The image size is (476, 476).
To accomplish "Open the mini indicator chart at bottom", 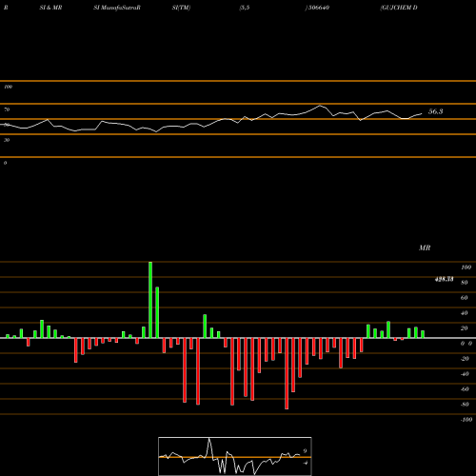I will click(x=235, y=456).
